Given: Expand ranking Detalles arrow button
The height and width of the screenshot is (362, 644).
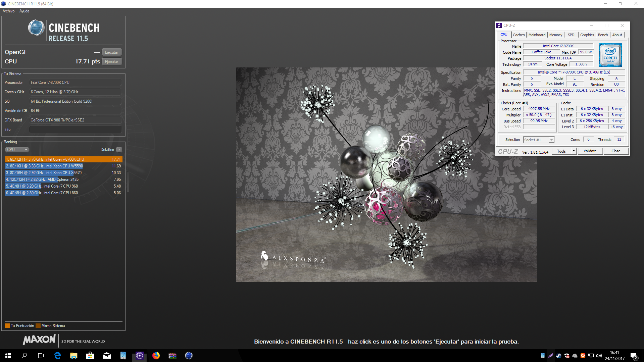Looking at the screenshot, I should click(119, 150).
